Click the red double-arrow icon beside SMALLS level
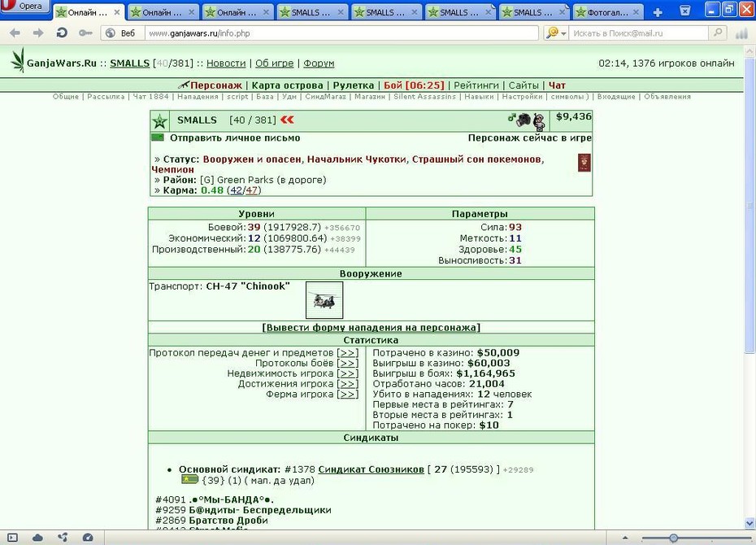Image resolution: width=756 pixels, height=545 pixels. click(287, 120)
